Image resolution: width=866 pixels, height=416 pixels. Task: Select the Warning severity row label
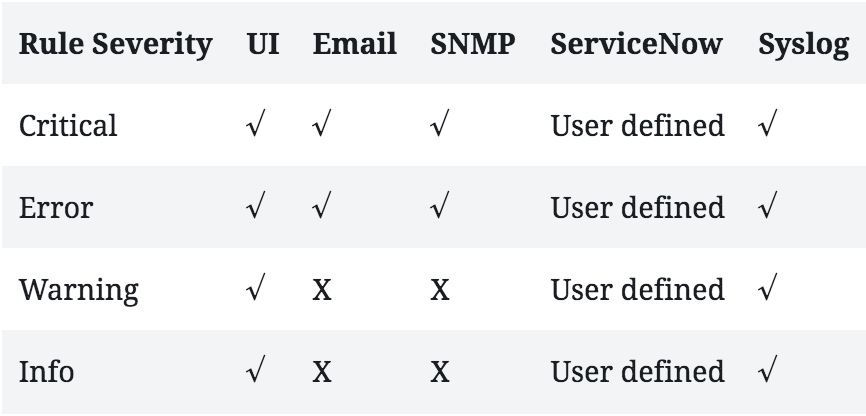[x=79, y=290]
